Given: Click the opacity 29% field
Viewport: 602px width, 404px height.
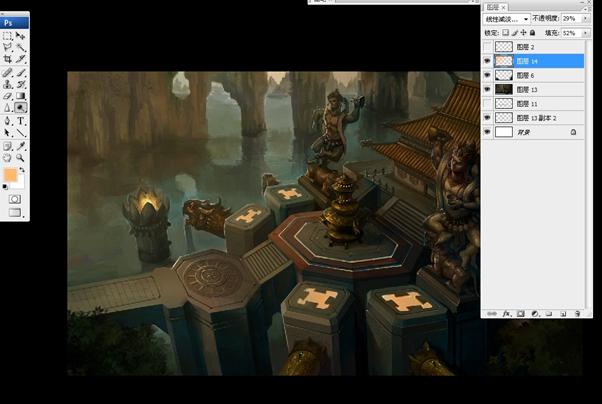Looking at the screenshot, I should point(572,18).
